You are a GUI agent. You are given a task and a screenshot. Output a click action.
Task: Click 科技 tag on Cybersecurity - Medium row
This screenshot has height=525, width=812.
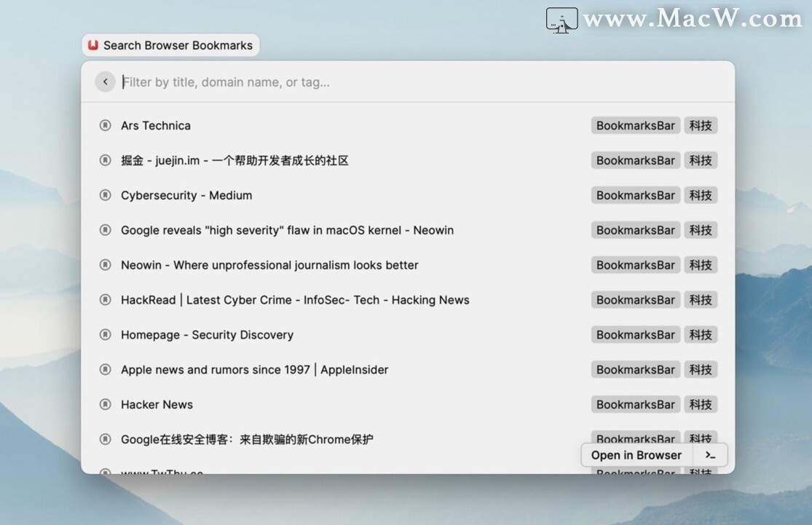701,195
